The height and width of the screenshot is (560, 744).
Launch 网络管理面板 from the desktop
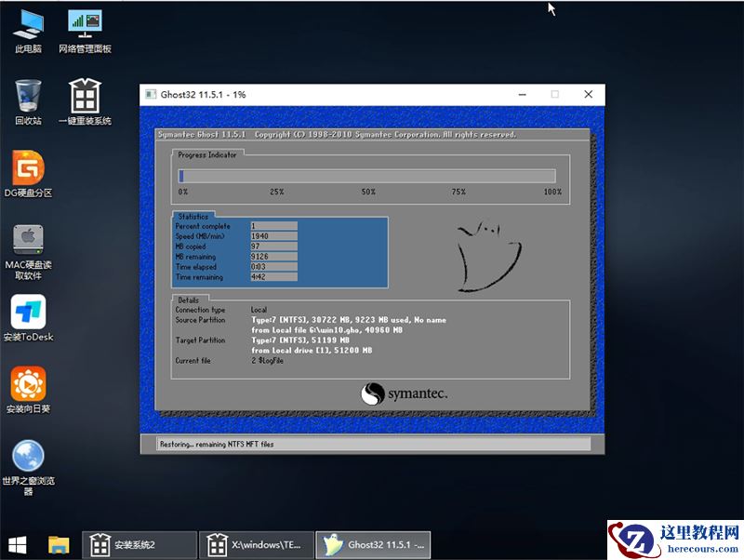point(85,20)
